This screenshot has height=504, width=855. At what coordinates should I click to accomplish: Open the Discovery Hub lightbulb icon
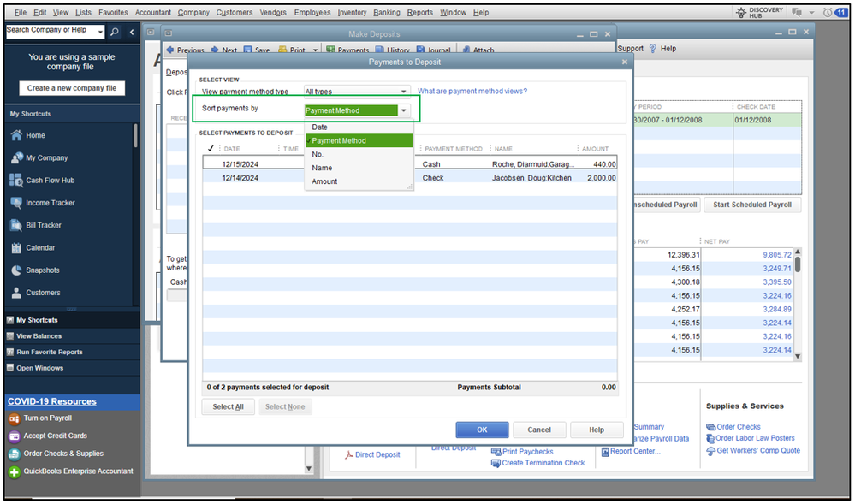(x=741, y=12)
